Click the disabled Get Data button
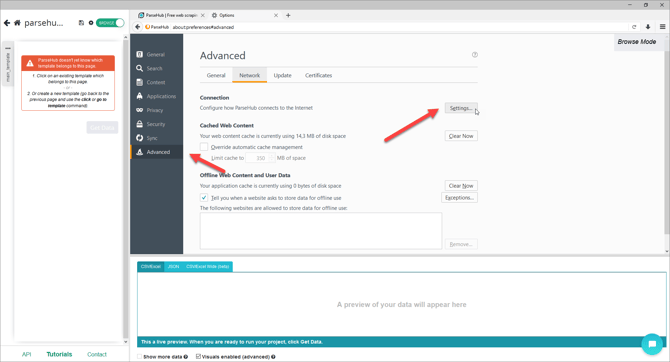The image size is (670, 362). pos(102,127)
